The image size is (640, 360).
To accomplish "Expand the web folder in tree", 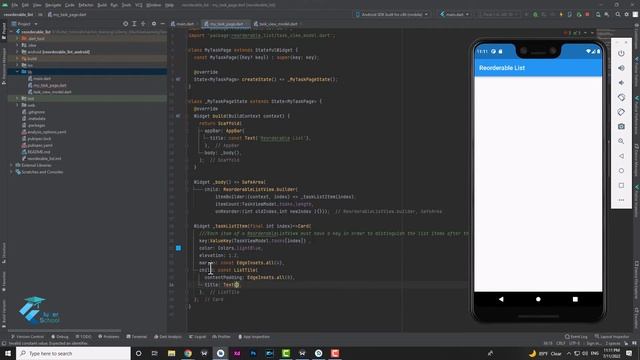I will tap(17, 105).
